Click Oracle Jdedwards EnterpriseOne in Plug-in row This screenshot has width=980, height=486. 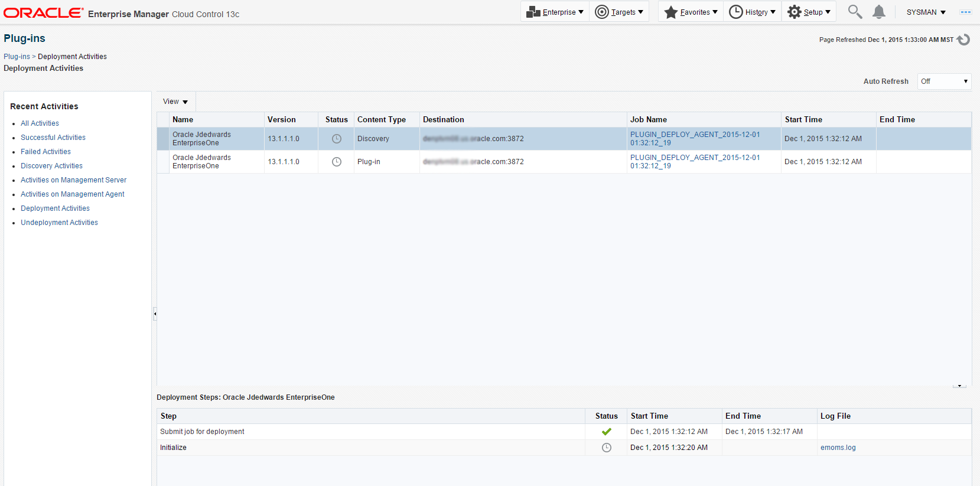(201, 162)
